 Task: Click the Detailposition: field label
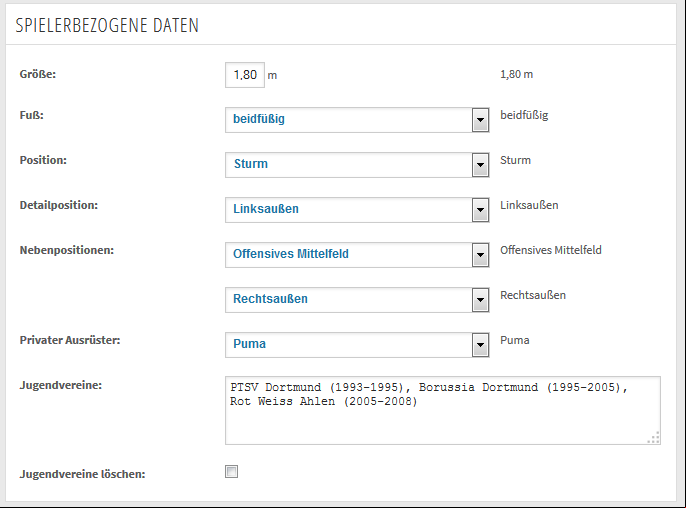point(59,205)
